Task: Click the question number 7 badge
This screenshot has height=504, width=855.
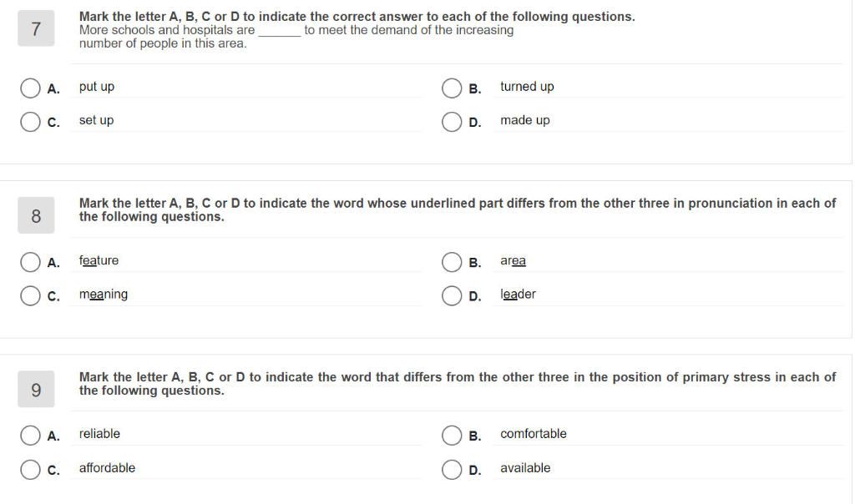Action: [36, 28]
